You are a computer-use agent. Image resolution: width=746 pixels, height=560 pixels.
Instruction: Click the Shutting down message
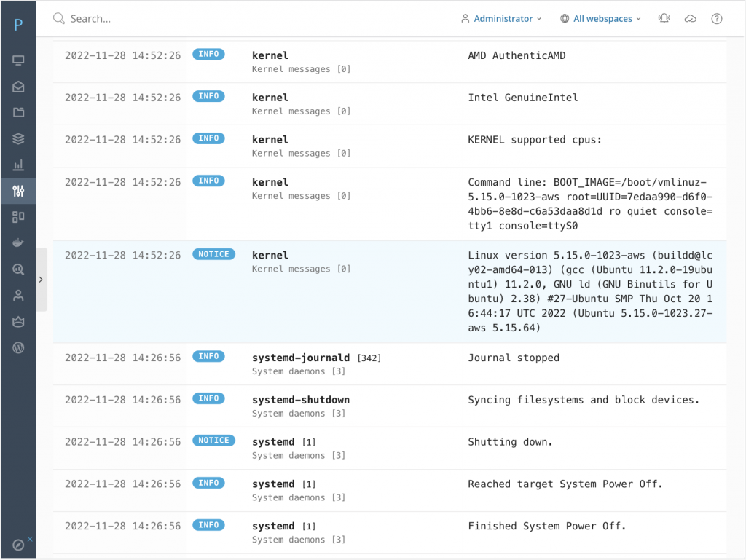click(x=510, y=442)
